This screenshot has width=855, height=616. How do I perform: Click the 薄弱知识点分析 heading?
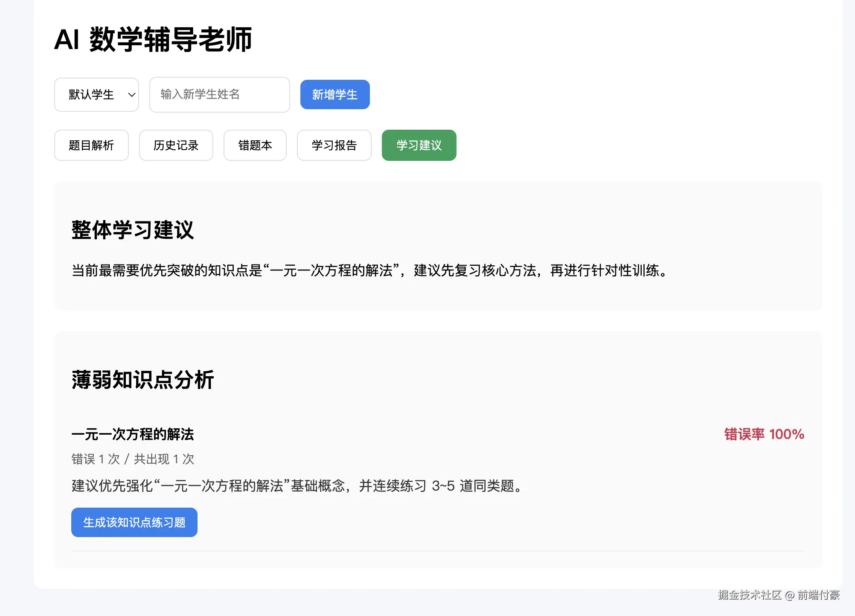(x=142, y=380)
